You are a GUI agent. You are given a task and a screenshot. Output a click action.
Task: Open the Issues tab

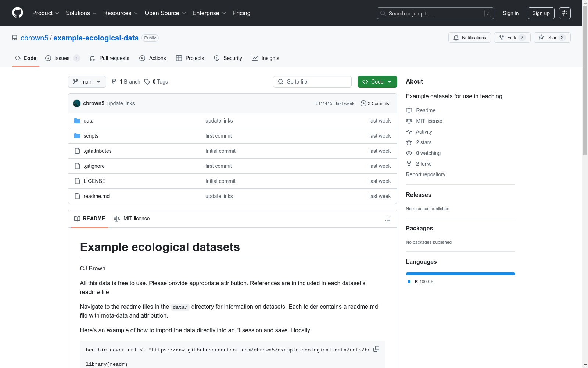(x=62, y=58)
